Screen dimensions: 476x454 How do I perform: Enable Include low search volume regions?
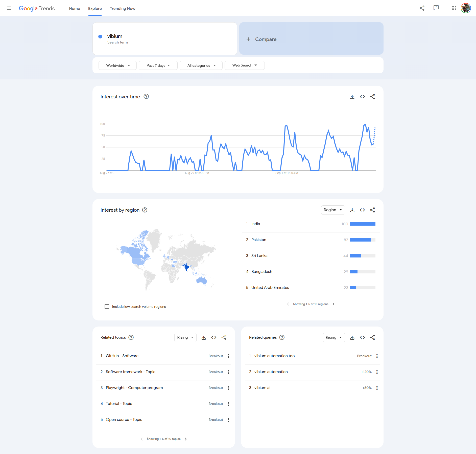pos(107,307)
